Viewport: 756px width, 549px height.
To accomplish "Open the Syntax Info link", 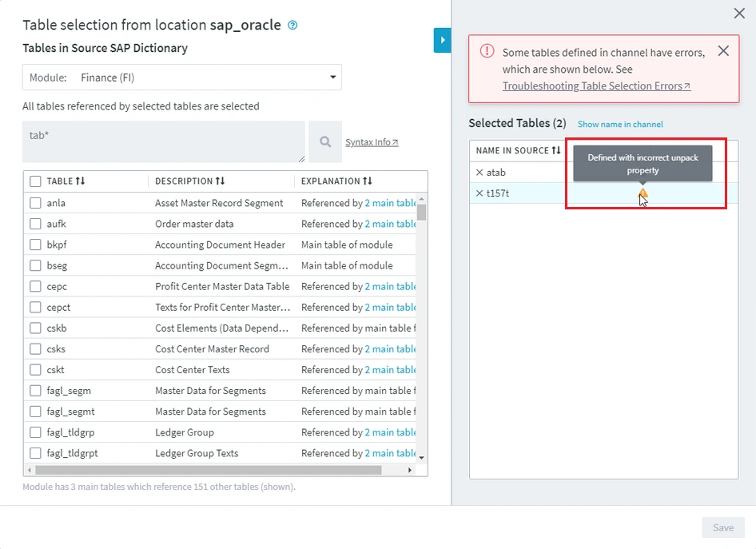I will point(372,142).
